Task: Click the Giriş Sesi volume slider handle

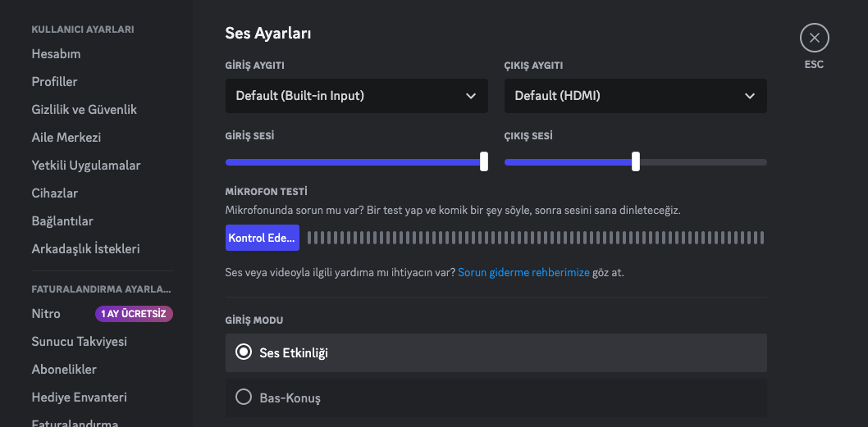Action: (484, 161)
